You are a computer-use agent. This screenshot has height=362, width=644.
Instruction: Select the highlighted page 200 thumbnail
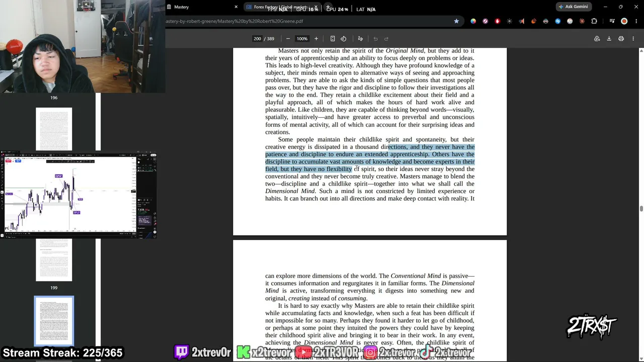(x=54, y=322)
